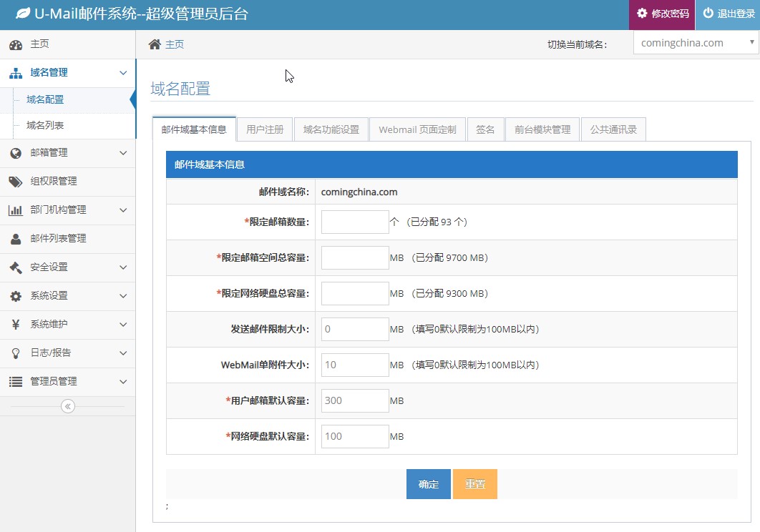
Task: Open the comingchina.com domain switch dropdown
Action: point(696,43)
